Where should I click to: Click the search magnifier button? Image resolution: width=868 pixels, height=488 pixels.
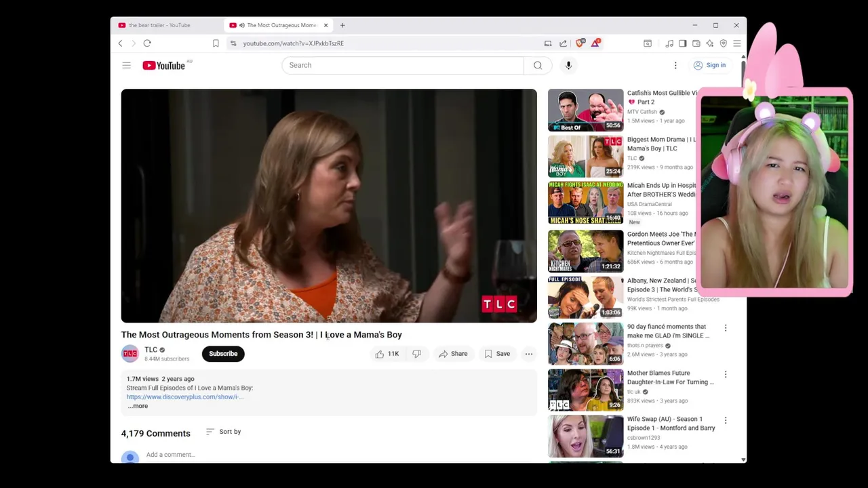538,65
